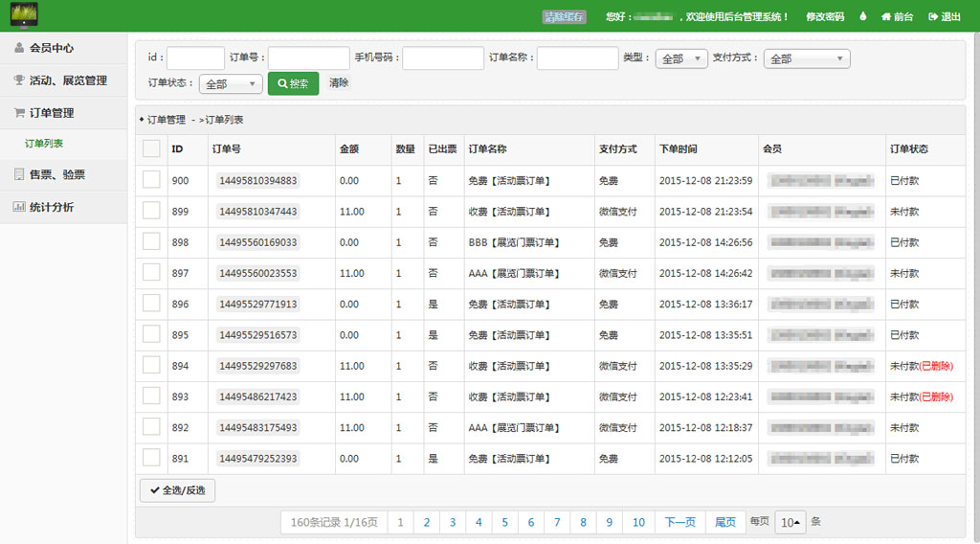
Task: Click the home icon beside 前台
Action: pos(886,16)
